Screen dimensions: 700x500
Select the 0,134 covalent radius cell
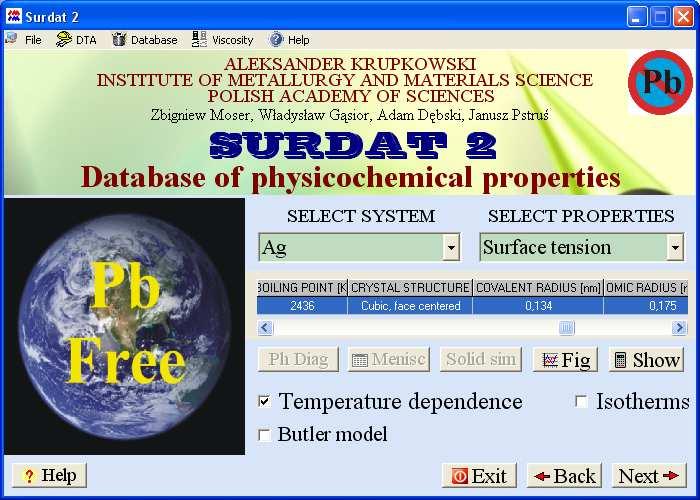point(538,306)
